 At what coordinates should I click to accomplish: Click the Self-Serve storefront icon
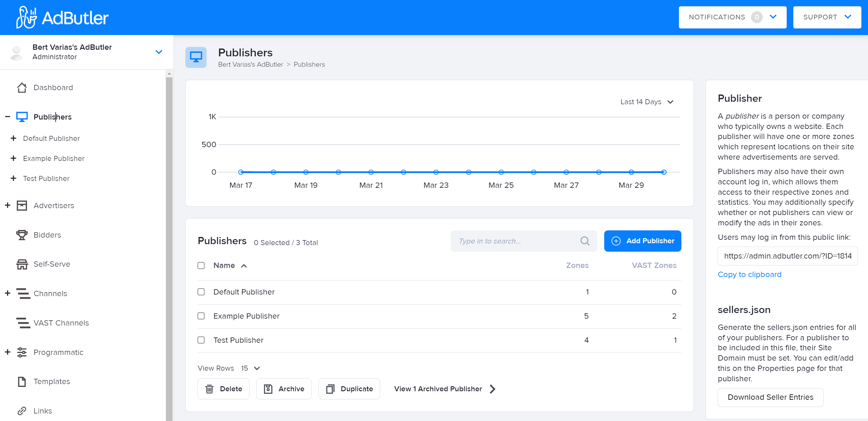[x=22, y=264]
